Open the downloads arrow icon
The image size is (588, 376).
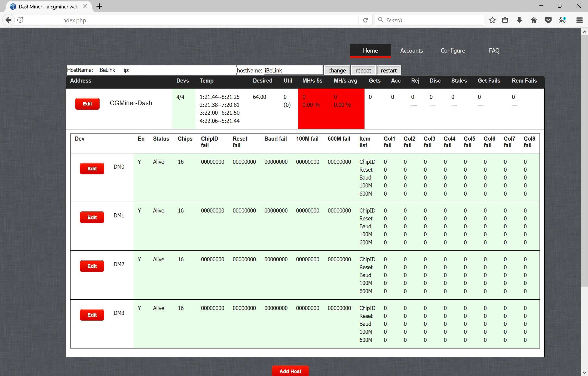coord(519,20)
